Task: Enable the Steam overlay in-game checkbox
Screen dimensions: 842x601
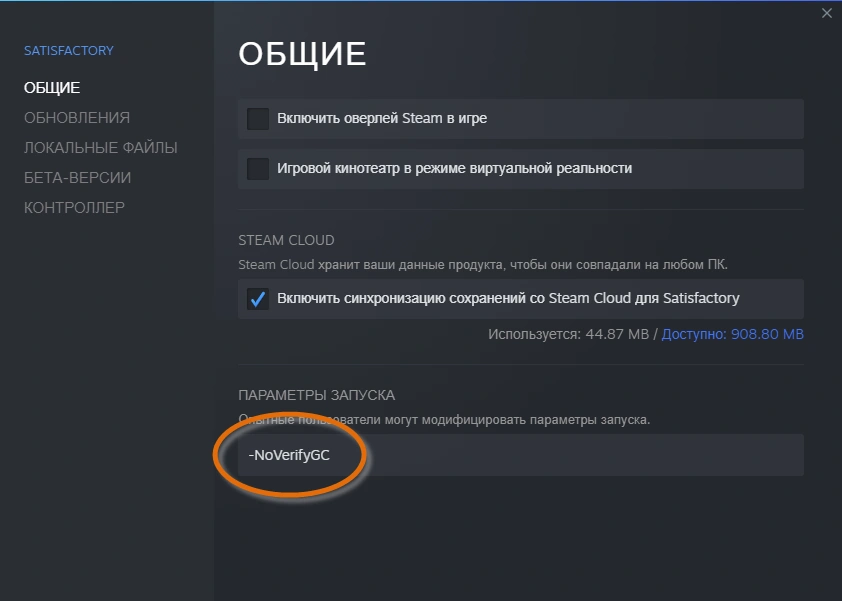Action: point(257,118)
